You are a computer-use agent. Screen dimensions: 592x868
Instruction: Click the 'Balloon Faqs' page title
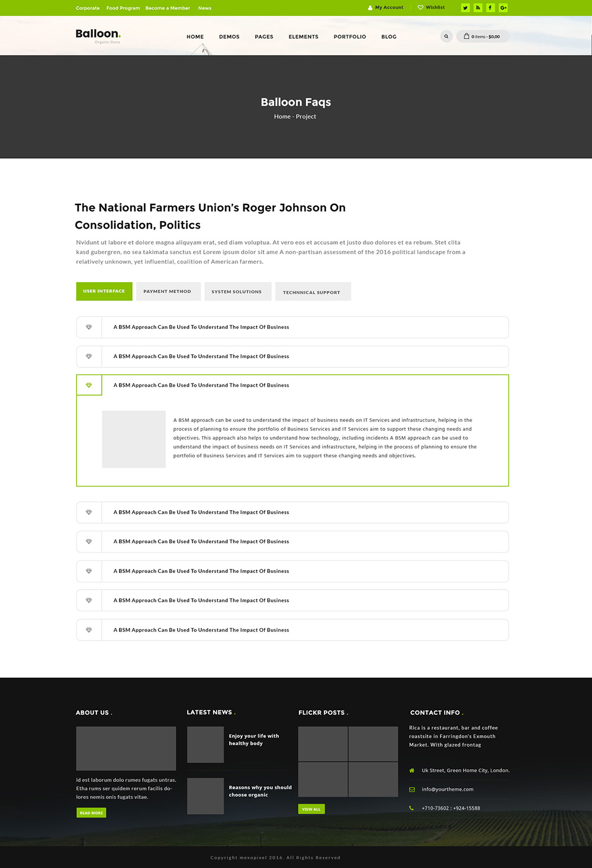296,102
